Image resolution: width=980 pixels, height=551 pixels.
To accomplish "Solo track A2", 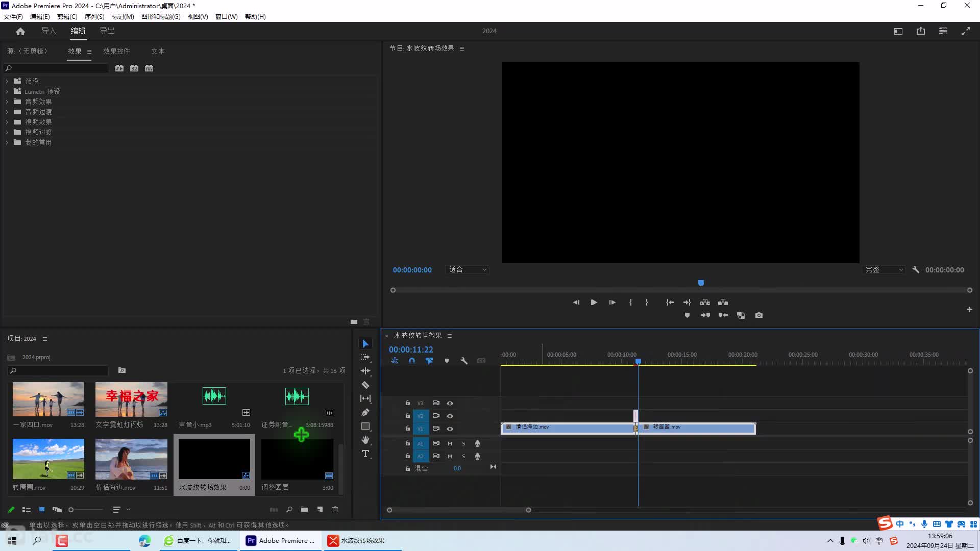I will (463, 456).
